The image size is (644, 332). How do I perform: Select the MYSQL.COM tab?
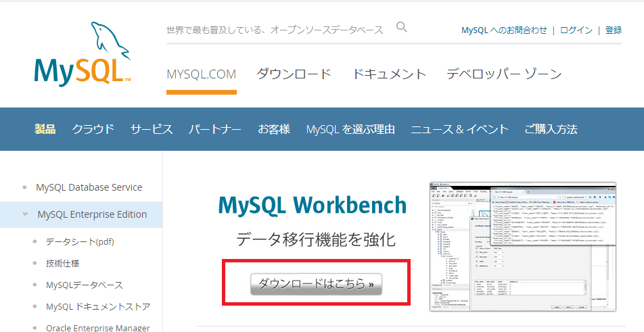[202, 74]
